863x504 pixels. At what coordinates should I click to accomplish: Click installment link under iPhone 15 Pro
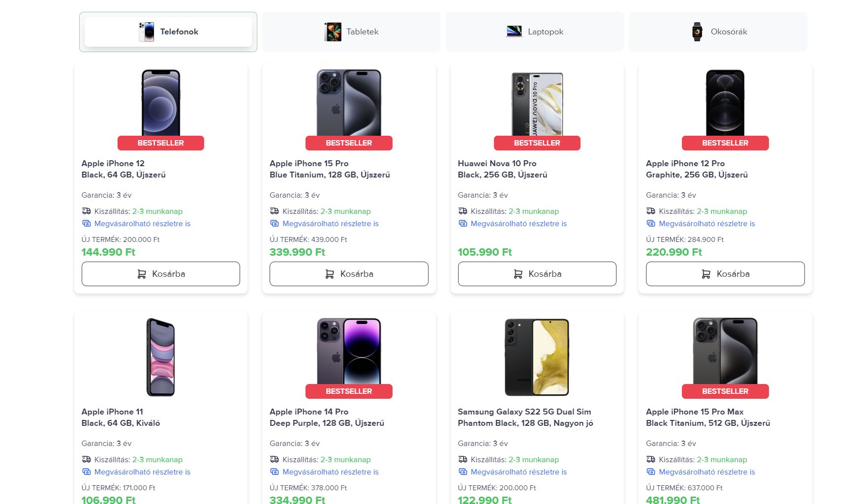tap(330, 224)
